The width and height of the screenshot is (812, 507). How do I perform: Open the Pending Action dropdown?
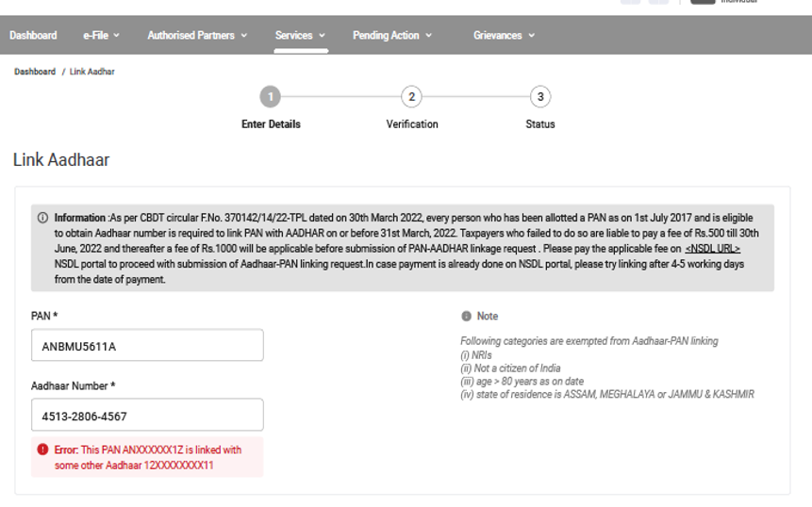392,36
